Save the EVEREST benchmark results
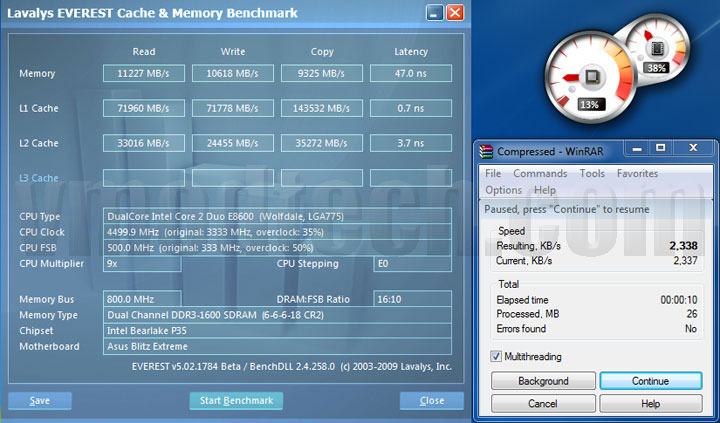This screenshot has width=720, height=423. 40,400
